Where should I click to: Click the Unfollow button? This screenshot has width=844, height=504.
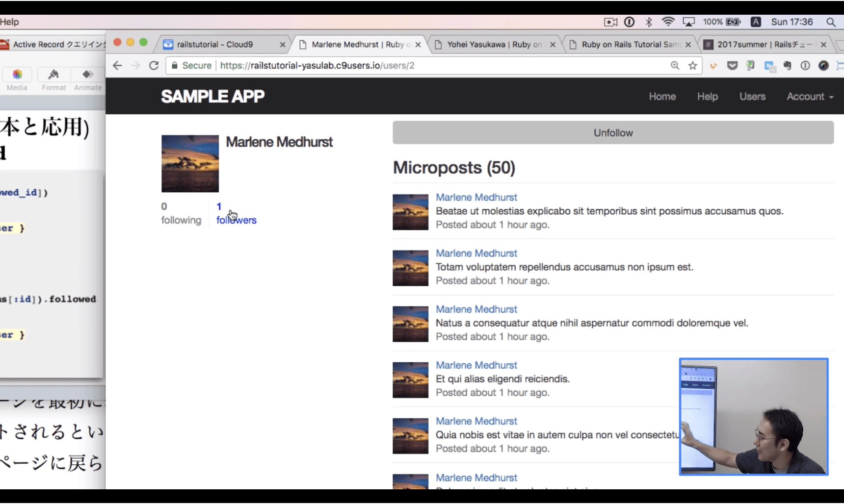[613, 133]
